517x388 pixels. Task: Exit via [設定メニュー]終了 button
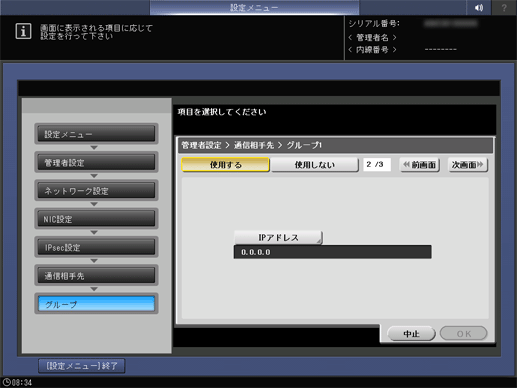[82, 366]
